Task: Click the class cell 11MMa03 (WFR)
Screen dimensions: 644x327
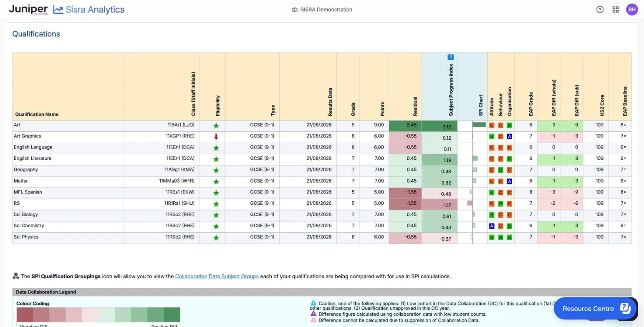Action: click(177, 181)
